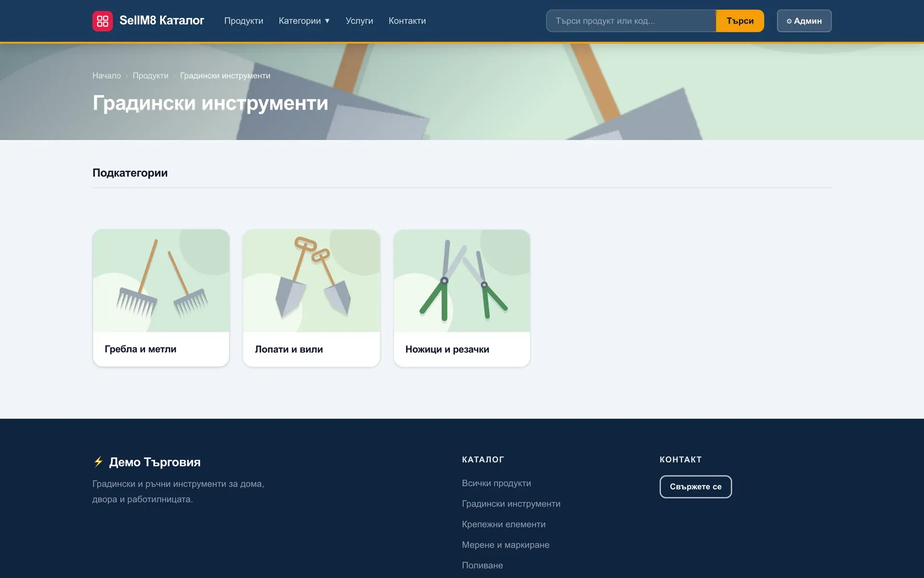Open Мерене и маркиране footer link
Screen dimensions: 924x578
click(x=505, y=545)
